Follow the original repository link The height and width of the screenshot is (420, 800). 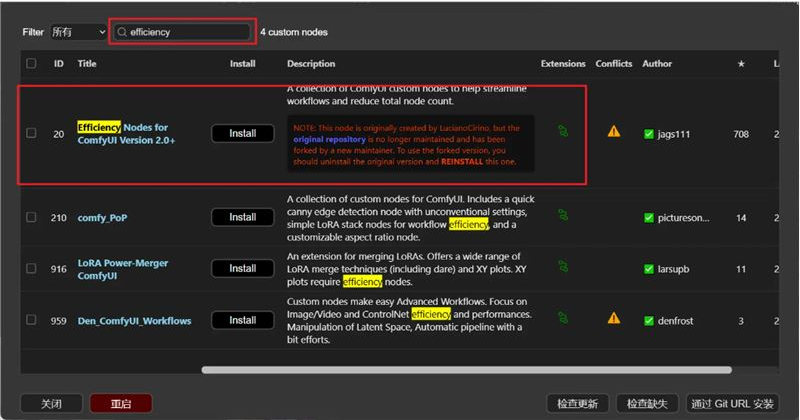pos(329,139)
